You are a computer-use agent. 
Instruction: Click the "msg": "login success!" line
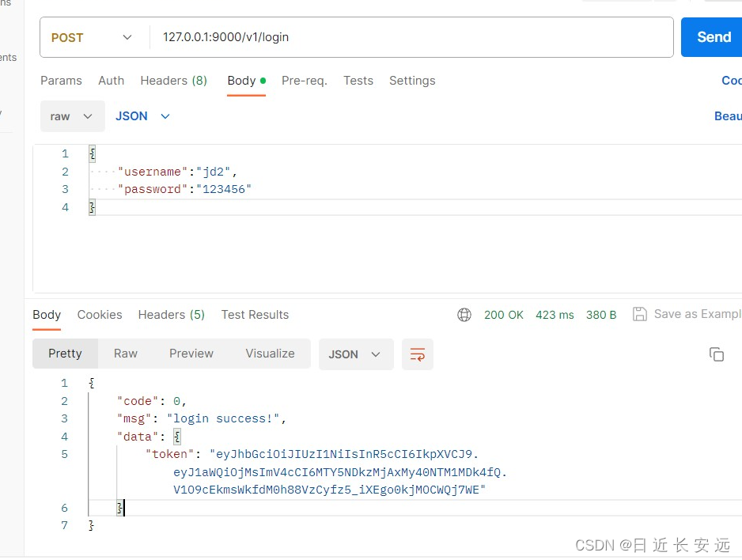click(x=202, y=418)
